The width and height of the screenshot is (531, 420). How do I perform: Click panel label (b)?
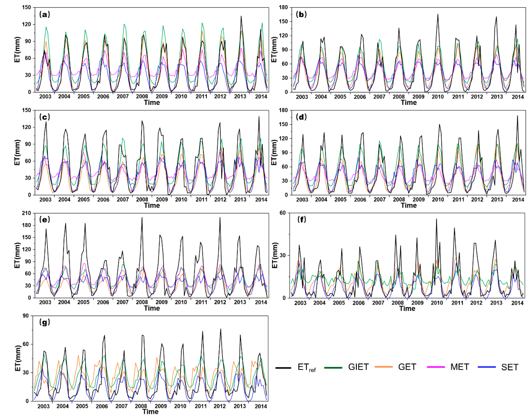(x=301, y=14)
